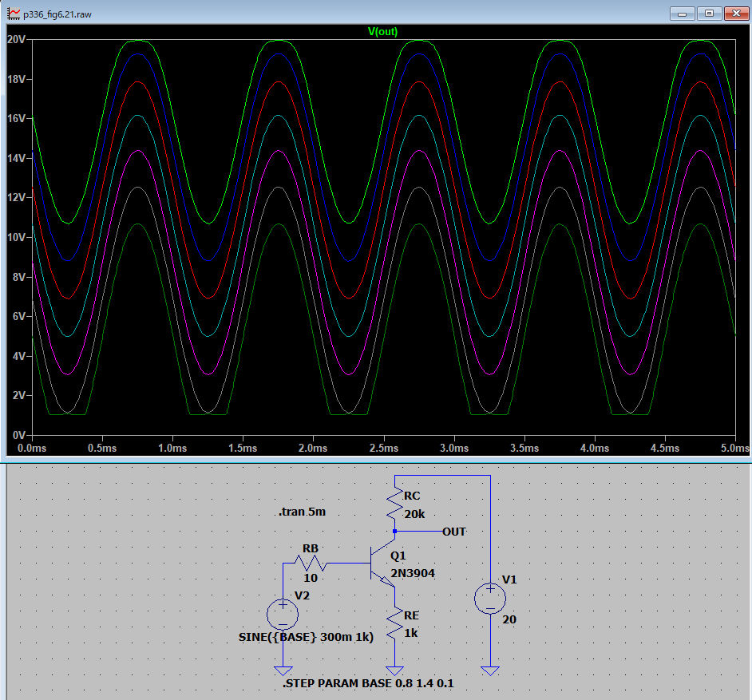Click the LTspice waveform icon in title bar
The width and height of the screenshot is (752, 700).
pos(14,14)
